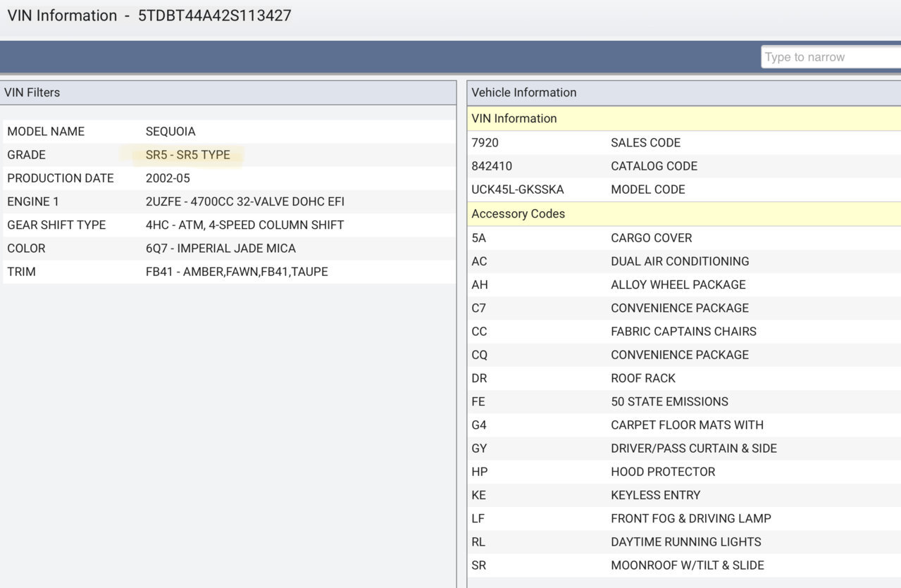Click the SALES CODE description
This screenshot has height=588, width=901.
[645, 142]
